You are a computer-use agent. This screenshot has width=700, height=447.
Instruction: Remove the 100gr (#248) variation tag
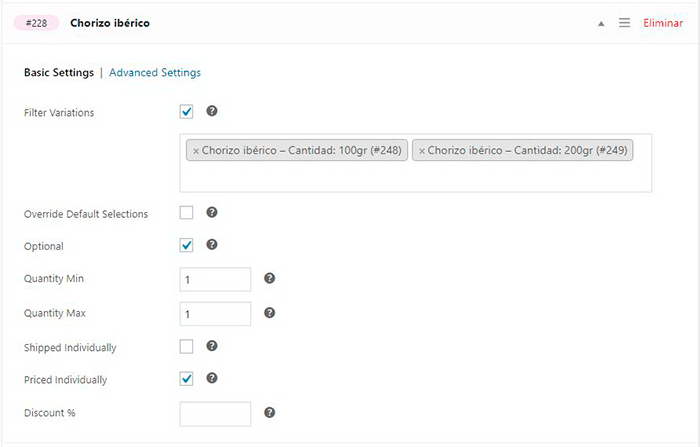(x=196, y=151)
